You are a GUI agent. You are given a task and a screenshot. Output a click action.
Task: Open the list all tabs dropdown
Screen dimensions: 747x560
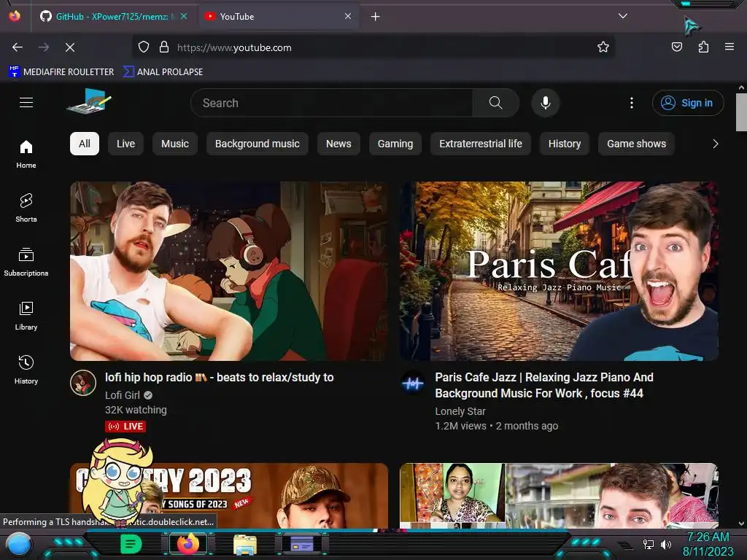coord(623,16)
